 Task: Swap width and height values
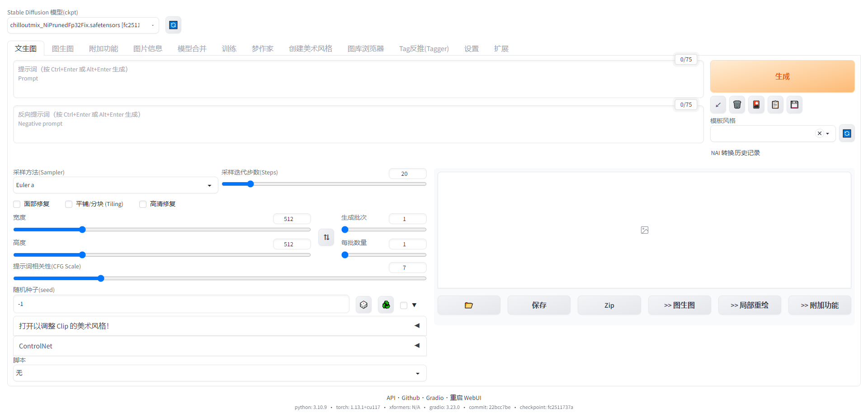pos(326,237)
